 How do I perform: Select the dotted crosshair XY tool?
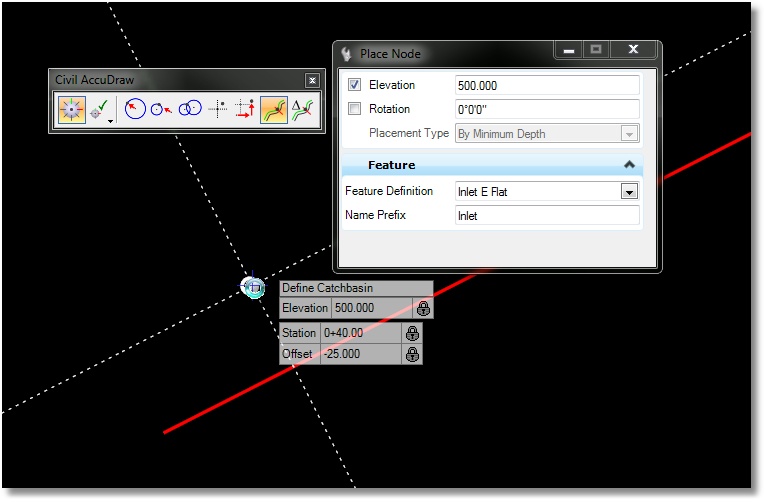point(218,108)
